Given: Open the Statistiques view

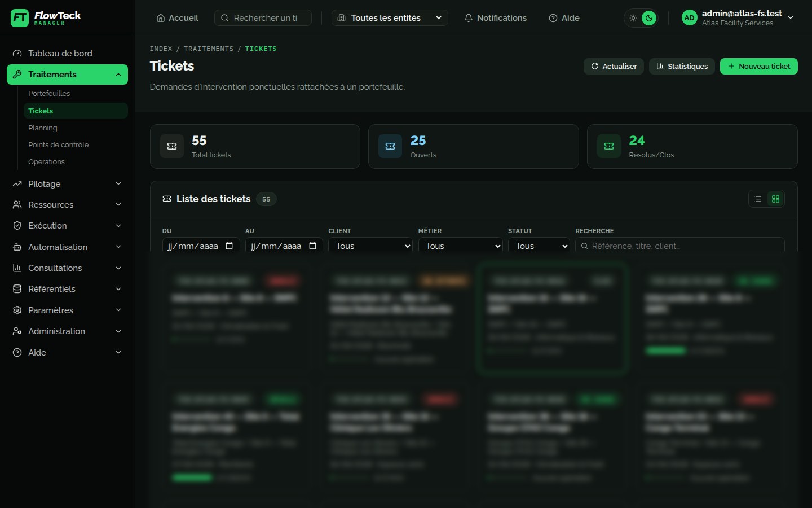Looking at the screenshot, I should pos(682,67).
